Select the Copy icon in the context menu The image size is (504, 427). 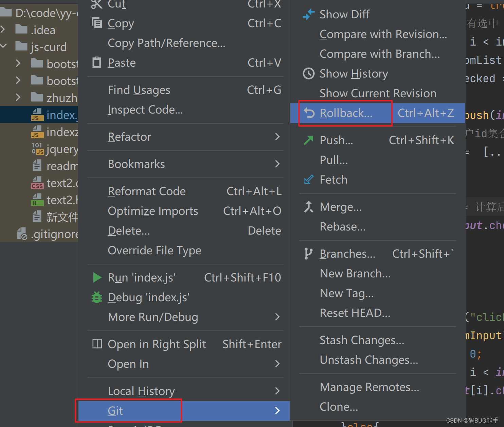click(x=96, y=23)
